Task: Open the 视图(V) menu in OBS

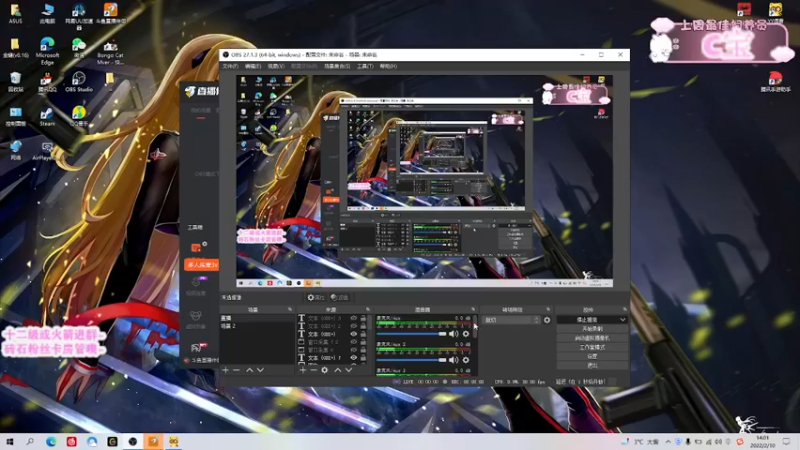Action: click(x=276, y=66)
